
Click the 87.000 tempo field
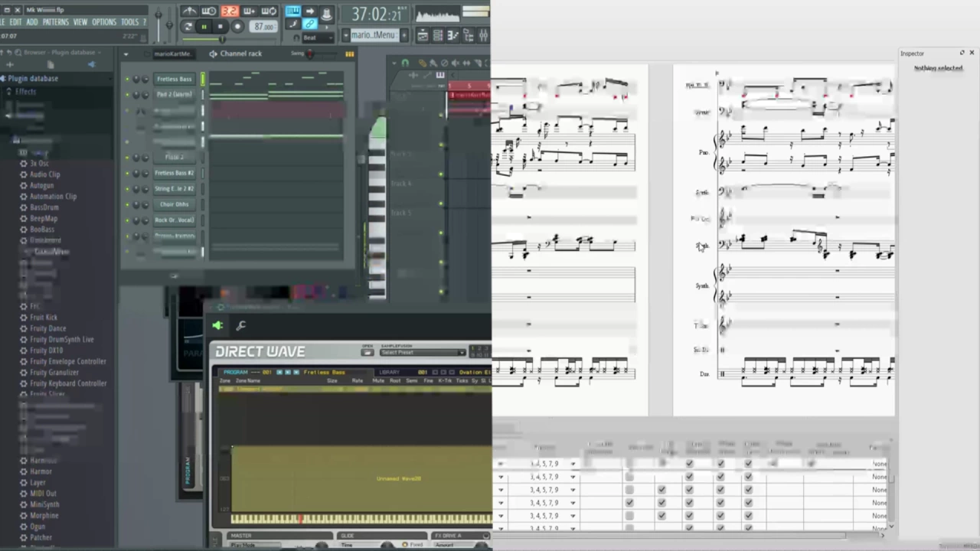coord(263,27)
